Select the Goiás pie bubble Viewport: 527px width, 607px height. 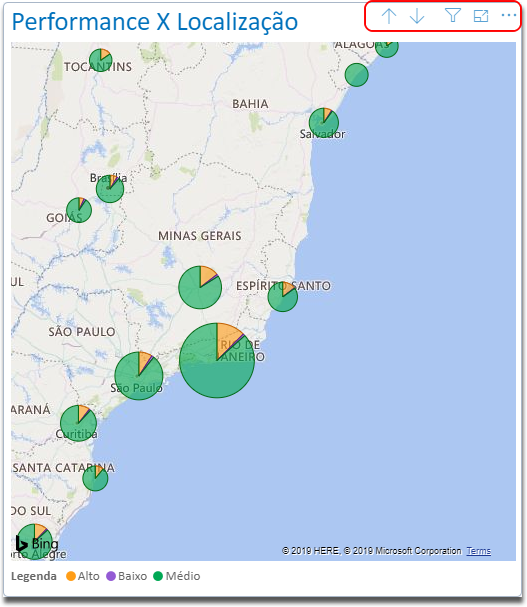click(x=79, y=210)
